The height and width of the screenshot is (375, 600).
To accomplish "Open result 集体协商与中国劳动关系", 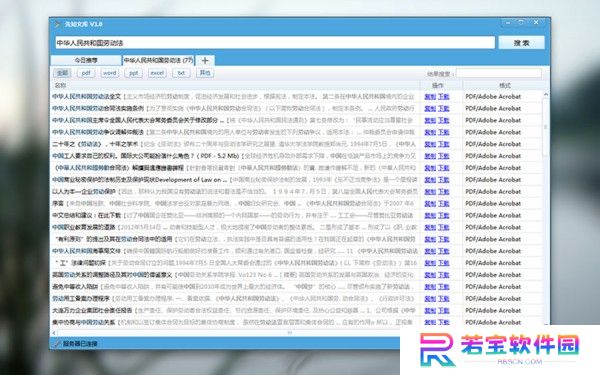I will pyautogui.click(x=83, y=322).
